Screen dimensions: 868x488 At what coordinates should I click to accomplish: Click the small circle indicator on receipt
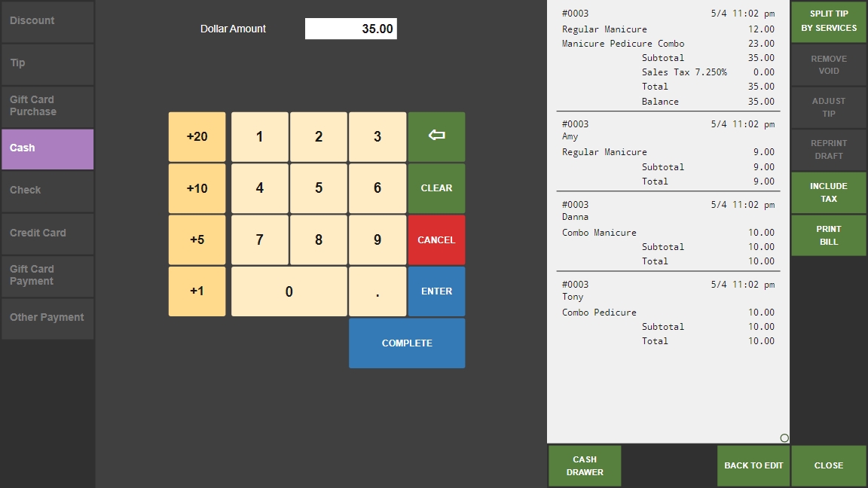[x=784, y=438]
